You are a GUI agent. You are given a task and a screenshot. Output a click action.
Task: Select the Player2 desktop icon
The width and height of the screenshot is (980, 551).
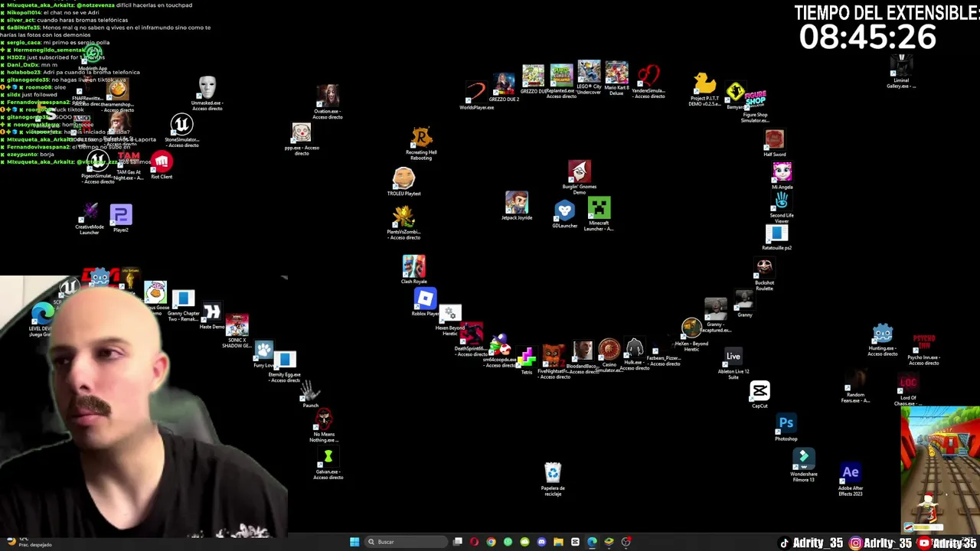pyautogui.click(x=121, y=216)
